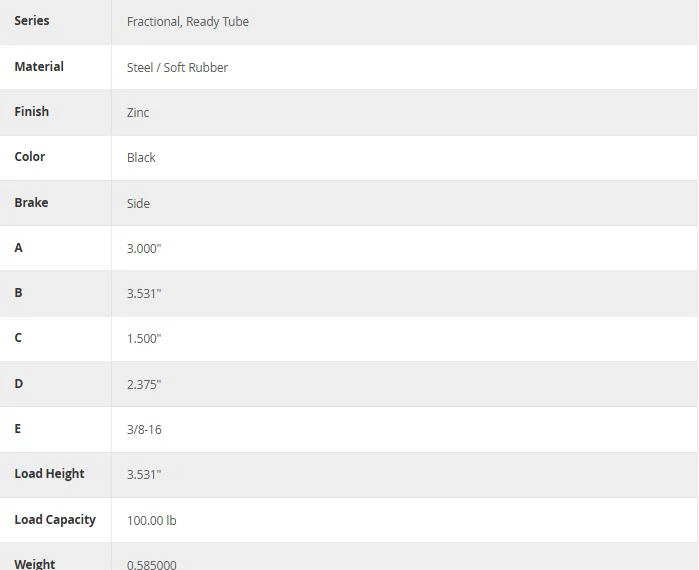The image size is (699, 570).
Task: Select the 'Fractional, Ready Tube' series value
Action: (188, 22)
